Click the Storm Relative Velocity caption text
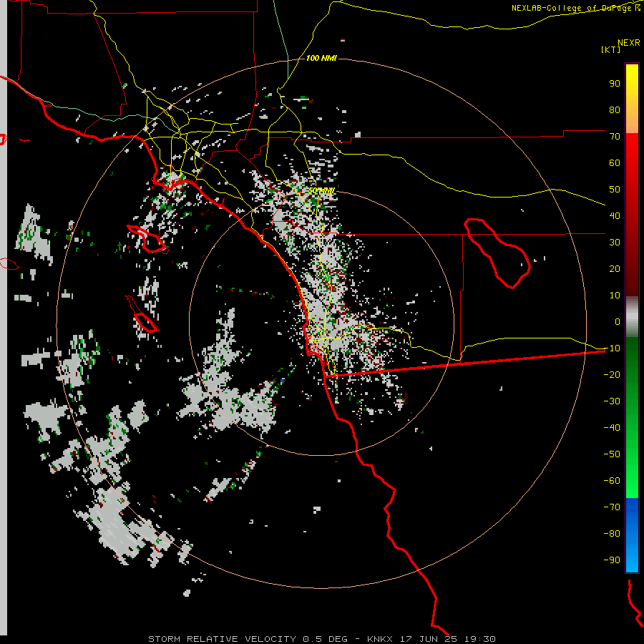 point(322,639)
